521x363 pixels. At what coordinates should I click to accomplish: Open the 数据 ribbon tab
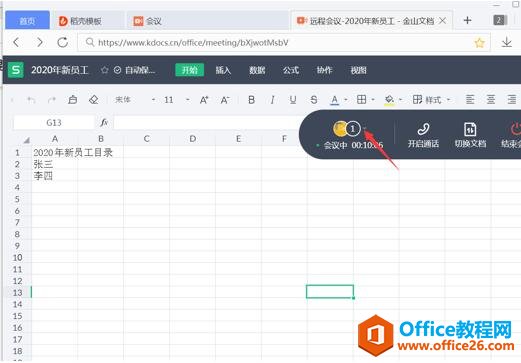tap(257, 70)
